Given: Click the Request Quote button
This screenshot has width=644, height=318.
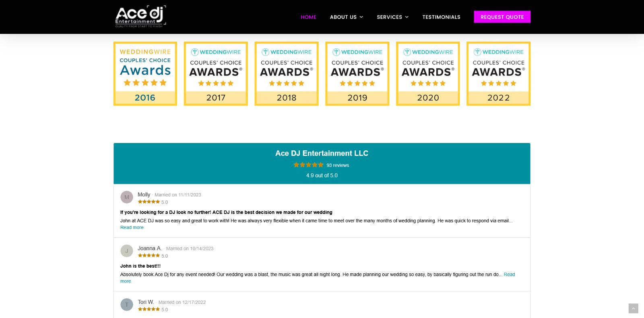Looking at the screenshot, I should click(x=502, y=17).
